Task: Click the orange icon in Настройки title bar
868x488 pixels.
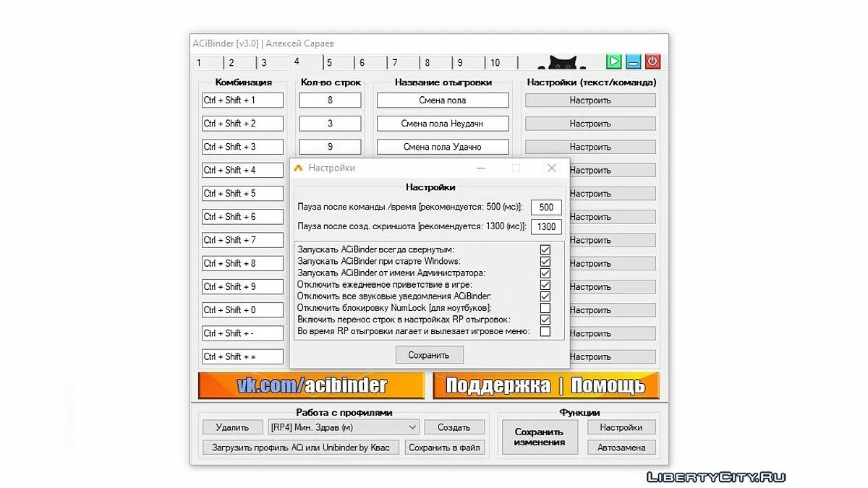Action: click(x=298, y=168)
